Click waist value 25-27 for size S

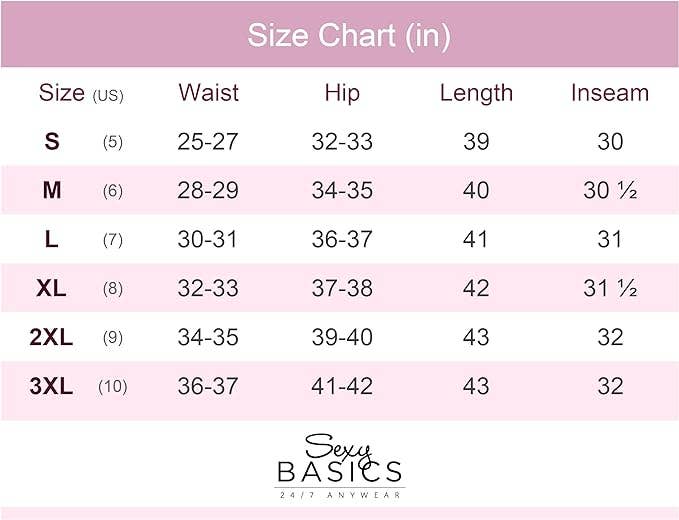tap(208, 142)
